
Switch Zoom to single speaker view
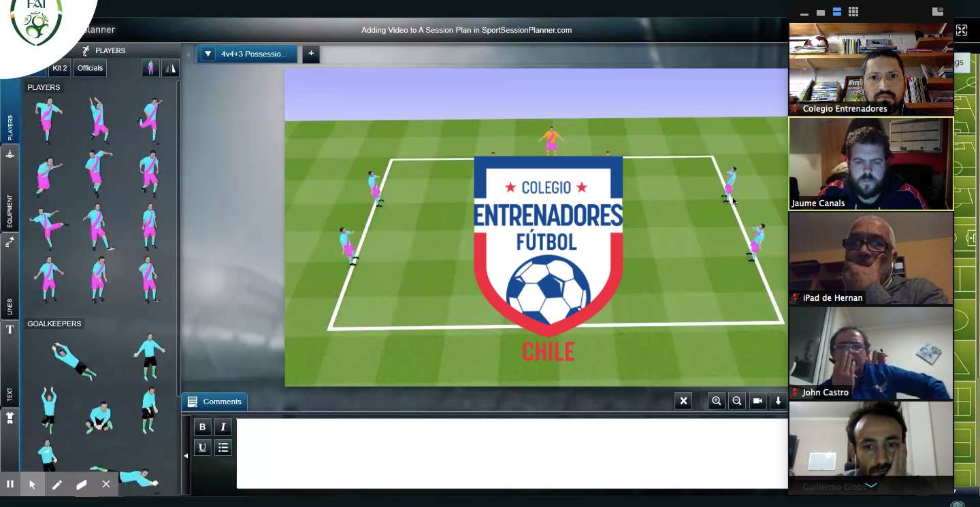coord(821,12)
